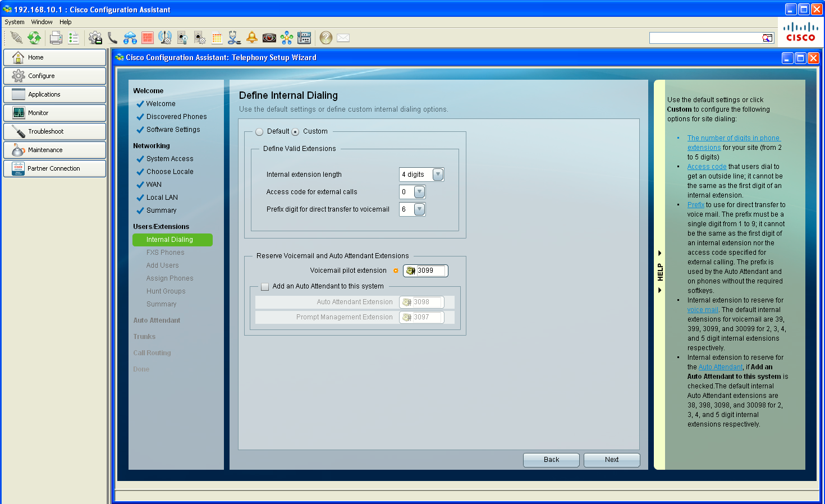
Task: Click the envelope feedback icon
Action: (343, 38)
